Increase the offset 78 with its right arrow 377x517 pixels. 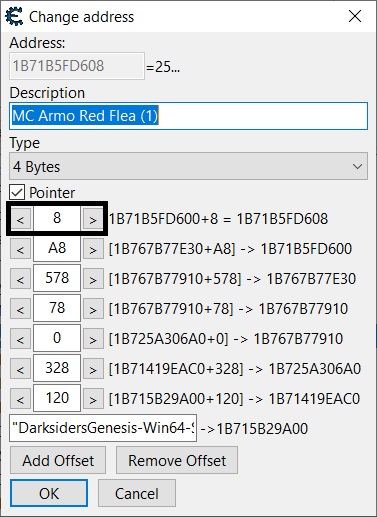coord(93,309)
